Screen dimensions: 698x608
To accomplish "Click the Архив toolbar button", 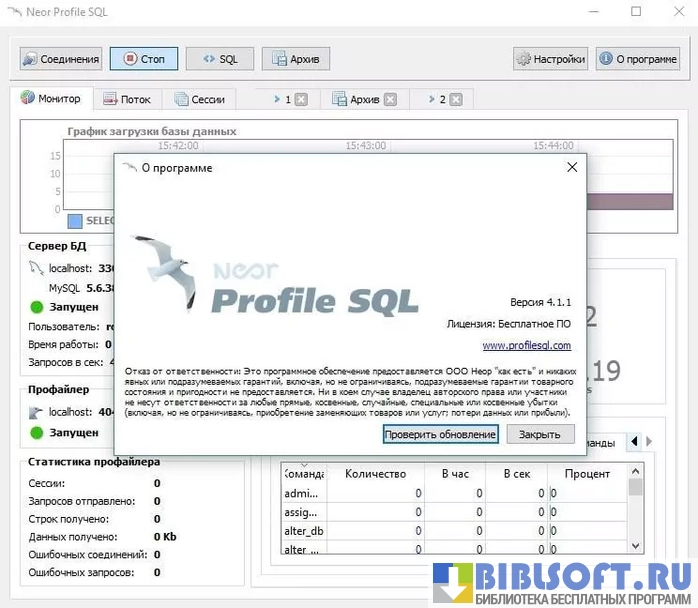I will pyautogui.click(x=295, y=59).
